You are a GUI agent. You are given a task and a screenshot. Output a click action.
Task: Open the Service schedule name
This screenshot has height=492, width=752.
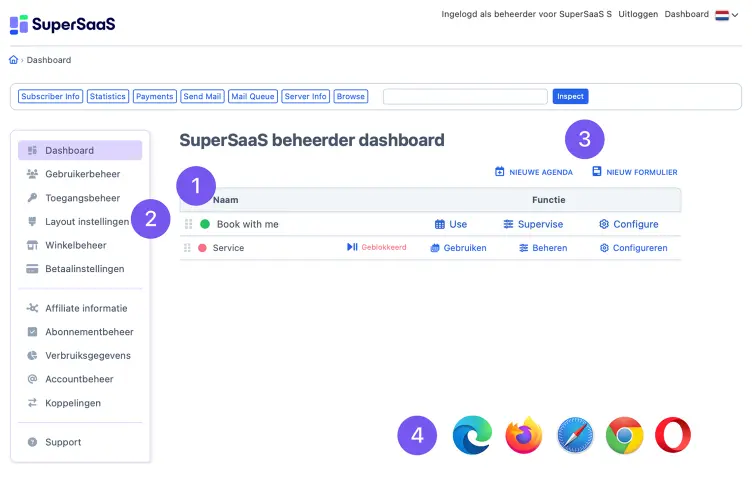[228, 247]
